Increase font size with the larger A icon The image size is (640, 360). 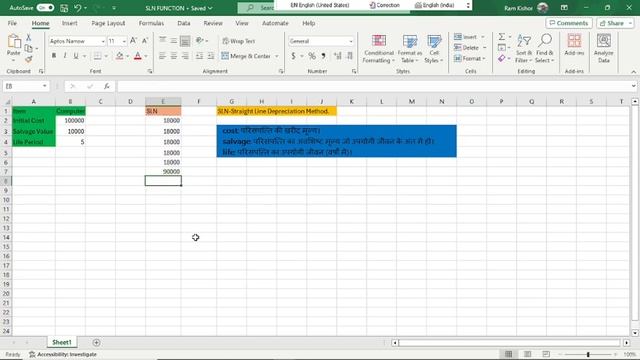coord(133,41)
